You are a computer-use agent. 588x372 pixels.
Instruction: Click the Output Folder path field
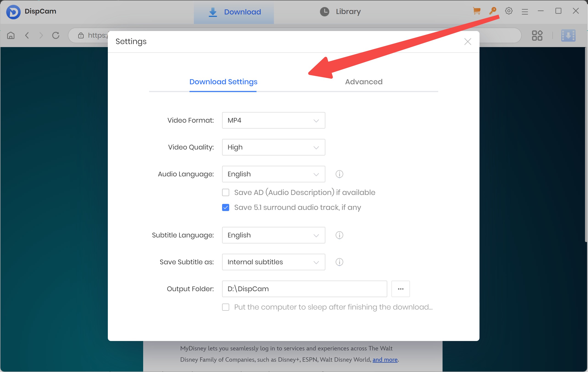click(304, 289)
